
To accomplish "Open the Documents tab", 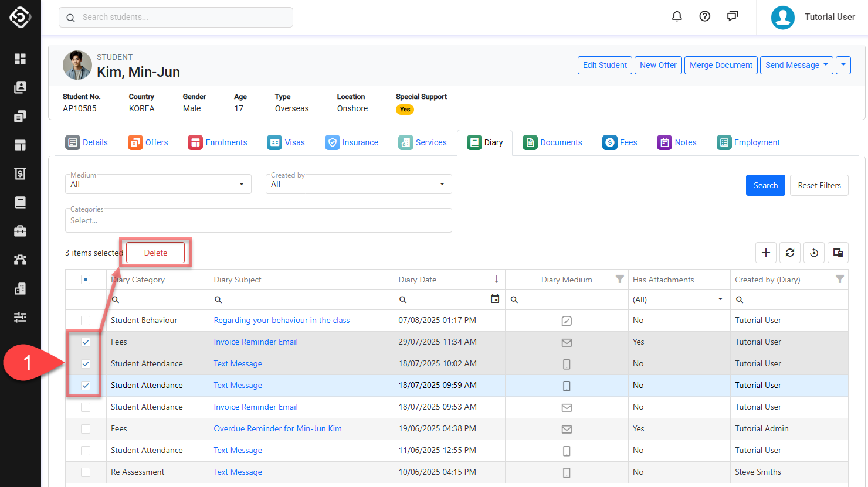I will 552,142.
